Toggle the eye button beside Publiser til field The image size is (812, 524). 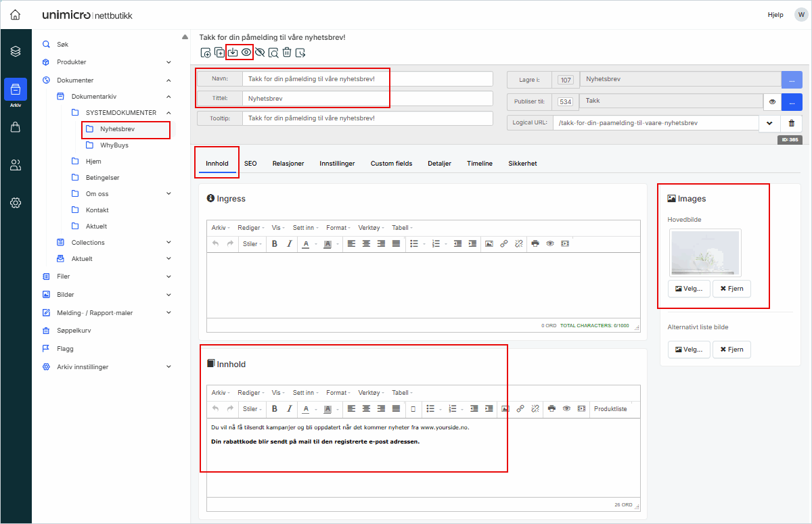771,102
